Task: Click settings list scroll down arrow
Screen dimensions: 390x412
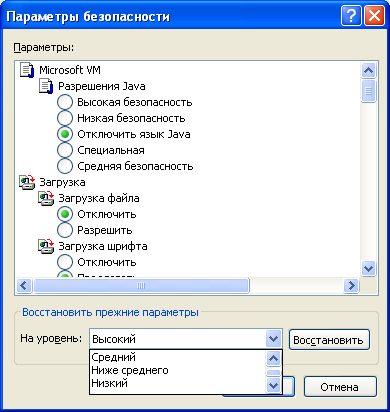Action: (368, 268)
